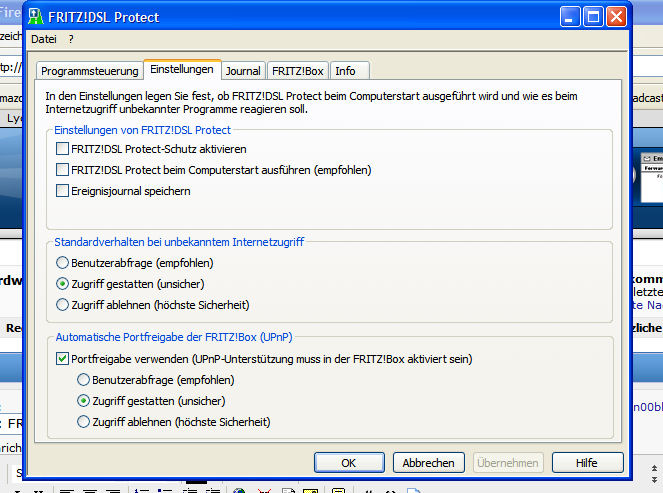663x493 pixels.
Task: Choose Zugriff gestatten in the UPnP Portfreigabe section
Action: (83, 401)
